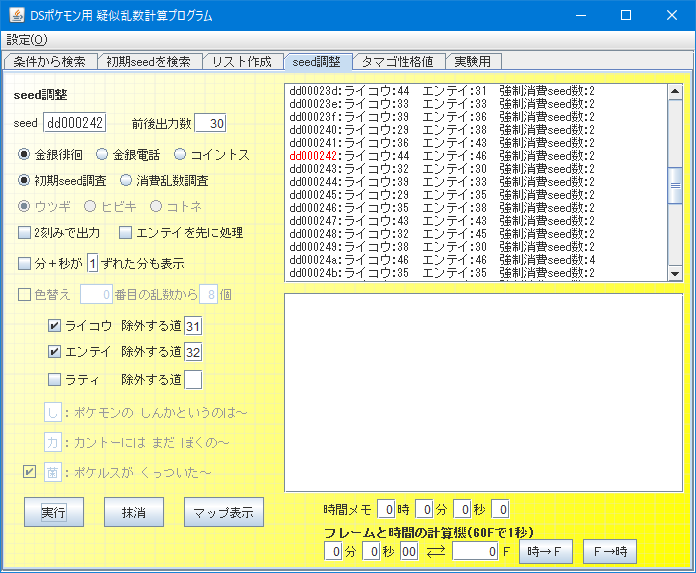Click the F→時 conversion button

[610, 552]
